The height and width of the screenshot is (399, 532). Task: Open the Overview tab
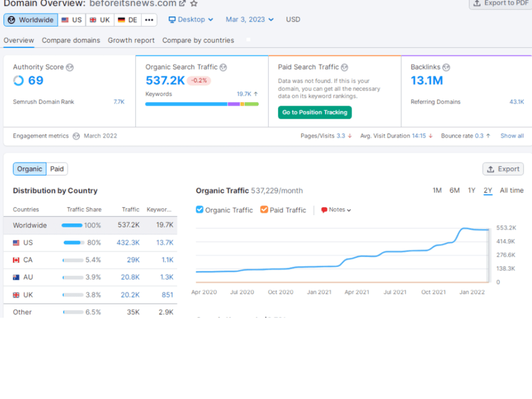[19, 40]
